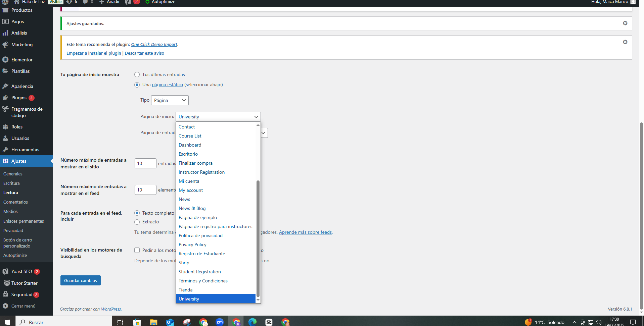Select the Texto completo radio
This screenshot has width=644, height=326.
(137, 213)
